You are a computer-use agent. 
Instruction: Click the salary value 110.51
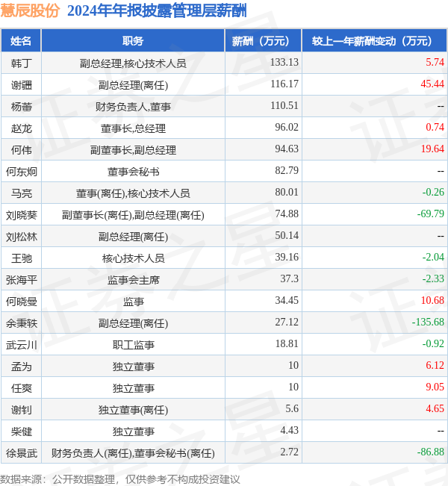(284, 105)
